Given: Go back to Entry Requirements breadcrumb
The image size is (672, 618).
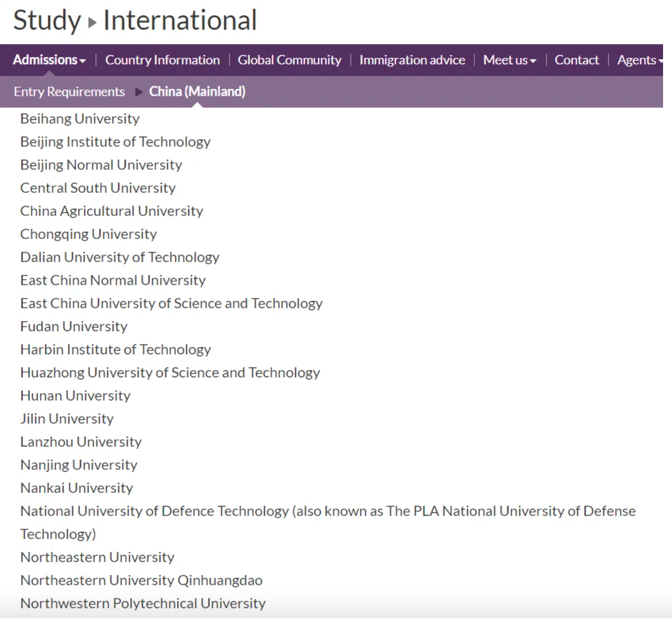Looking at the screenshot, I should click(x=69, y=91).
